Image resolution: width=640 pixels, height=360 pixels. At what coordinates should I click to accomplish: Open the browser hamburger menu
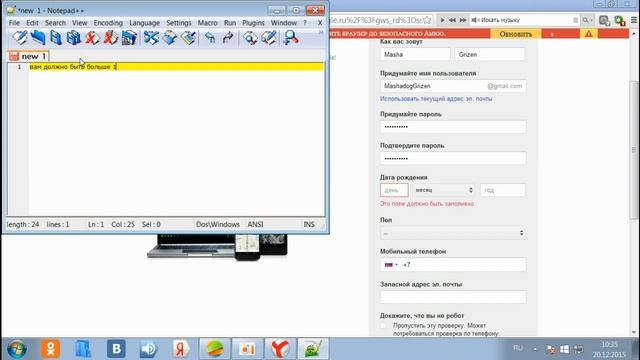coord(634,20)
